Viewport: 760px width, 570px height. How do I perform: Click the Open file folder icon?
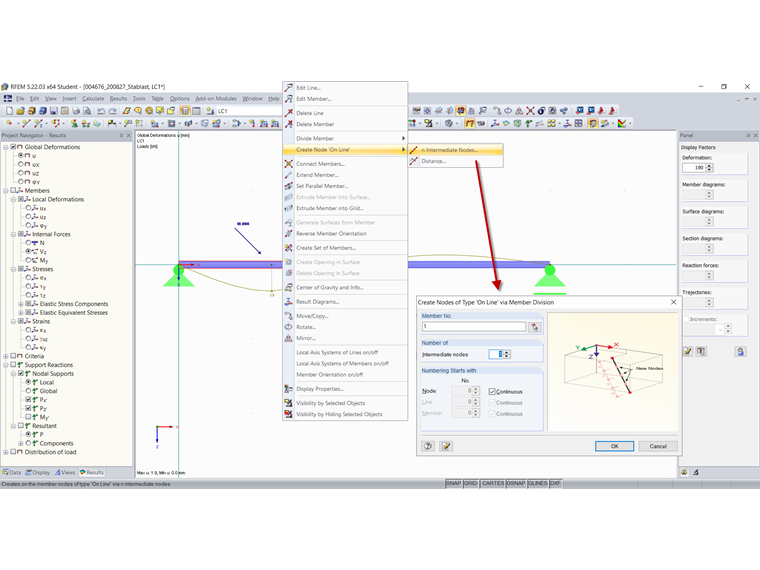tap(20, 111)
